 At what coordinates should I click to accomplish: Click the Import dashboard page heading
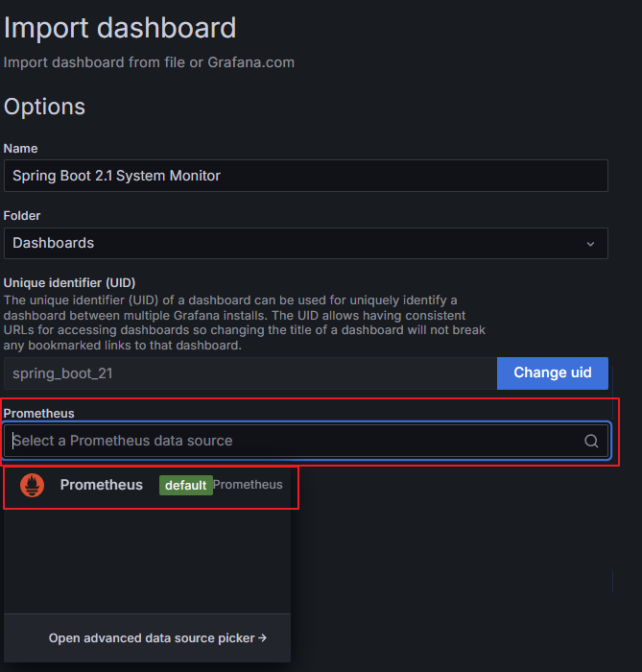[120, 28]
